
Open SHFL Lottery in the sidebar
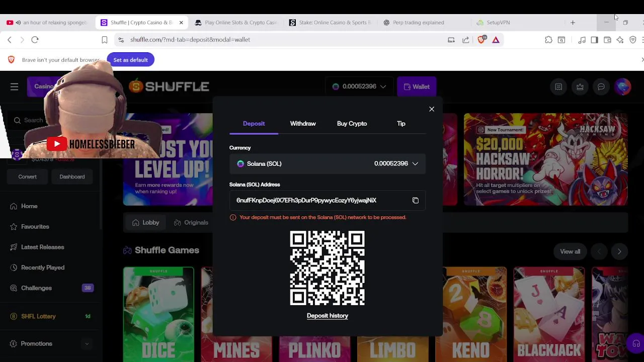click(38, 316)
